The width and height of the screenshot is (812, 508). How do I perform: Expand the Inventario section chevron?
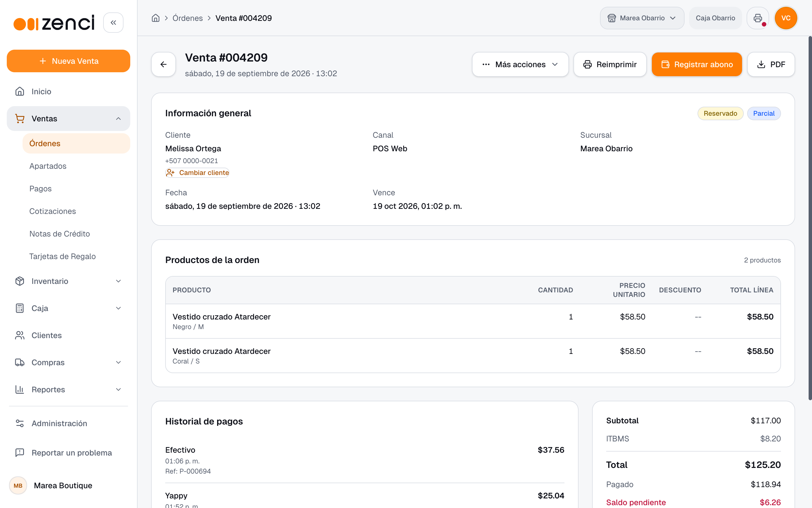[118, 281]
